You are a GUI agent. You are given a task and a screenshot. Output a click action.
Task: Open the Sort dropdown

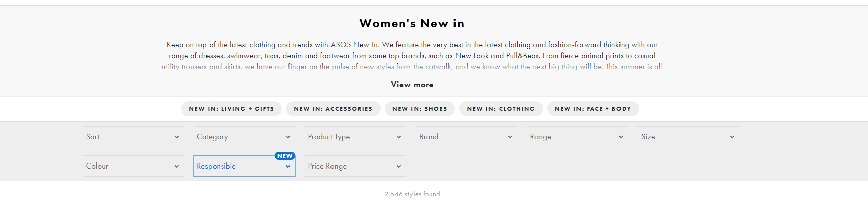[133, 137]
